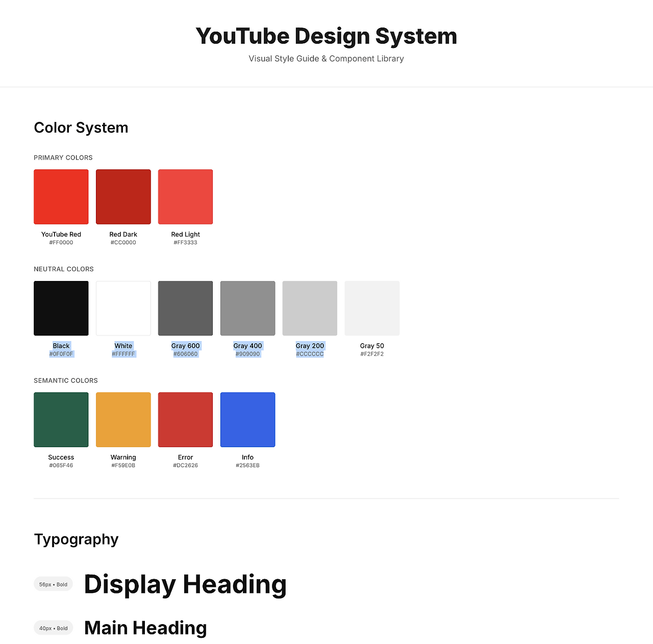Image resolution: width=653 pixels, height=644 pixels.
Task: Click the #CC0000 hex value
Action: [x=123, y=243]
